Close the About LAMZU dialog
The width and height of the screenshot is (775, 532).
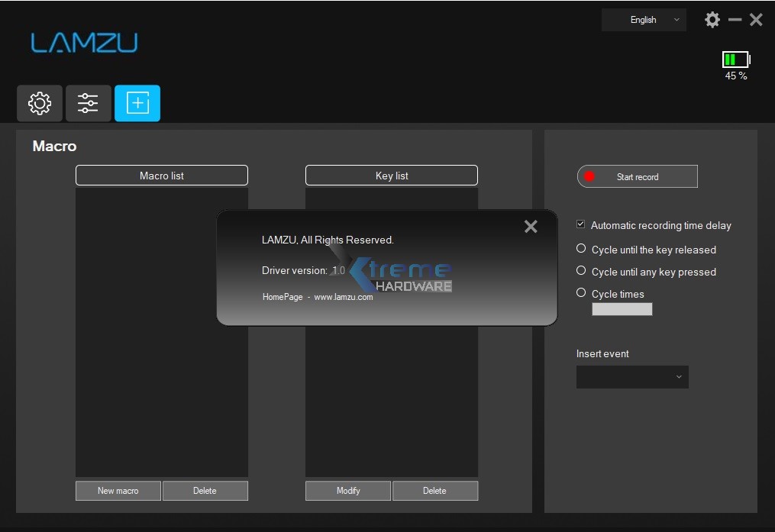tap(531, 226)
